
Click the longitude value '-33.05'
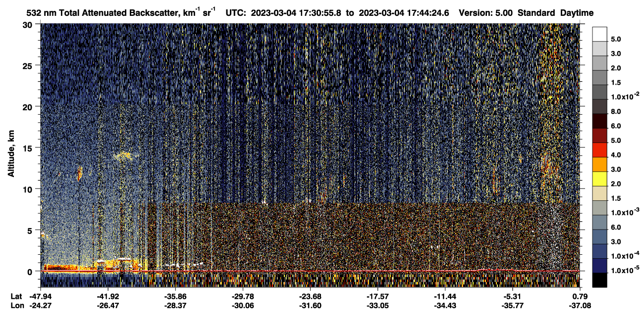377,306
